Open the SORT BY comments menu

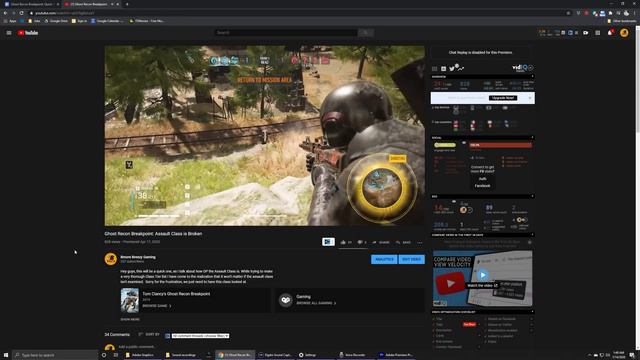pyautogui.click(x=149, y=334)
